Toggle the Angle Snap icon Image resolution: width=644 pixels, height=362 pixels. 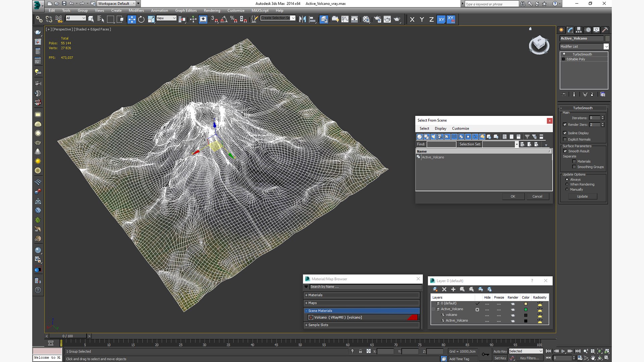224,19
